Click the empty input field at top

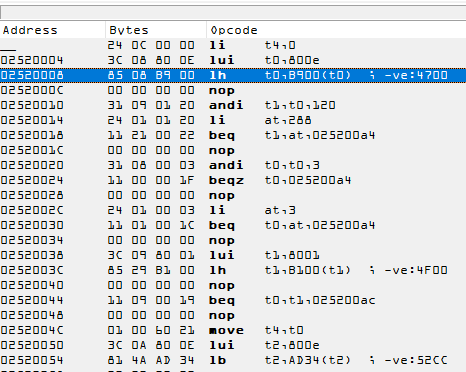pos(233,13)
